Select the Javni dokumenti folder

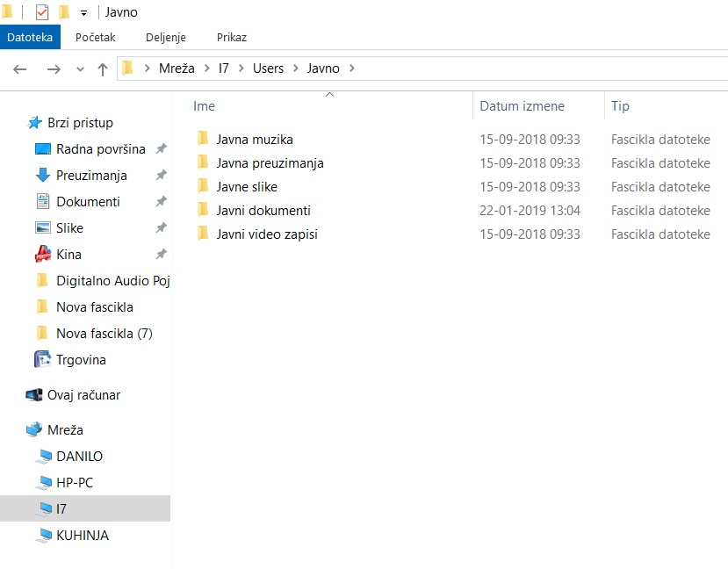pos(263,210)
